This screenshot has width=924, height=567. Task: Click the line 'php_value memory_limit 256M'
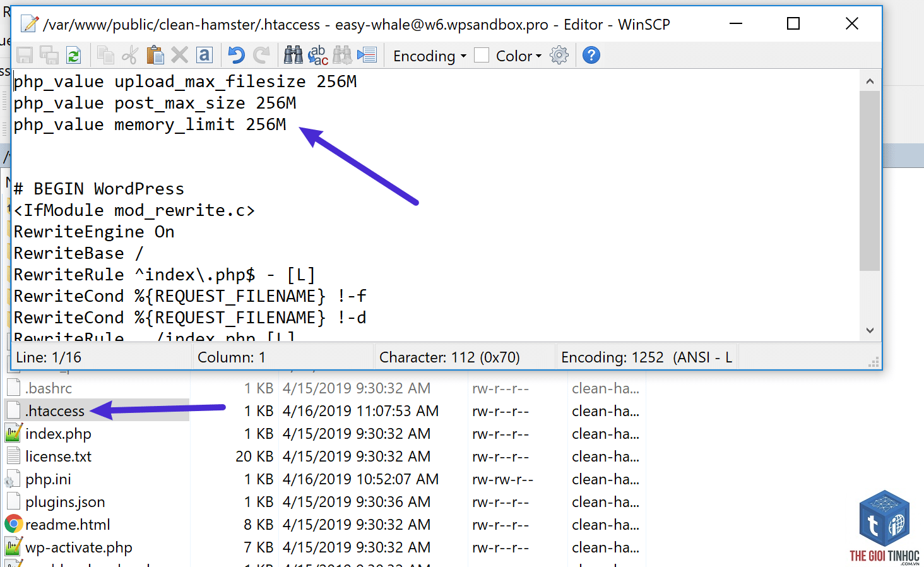(150, 125)
